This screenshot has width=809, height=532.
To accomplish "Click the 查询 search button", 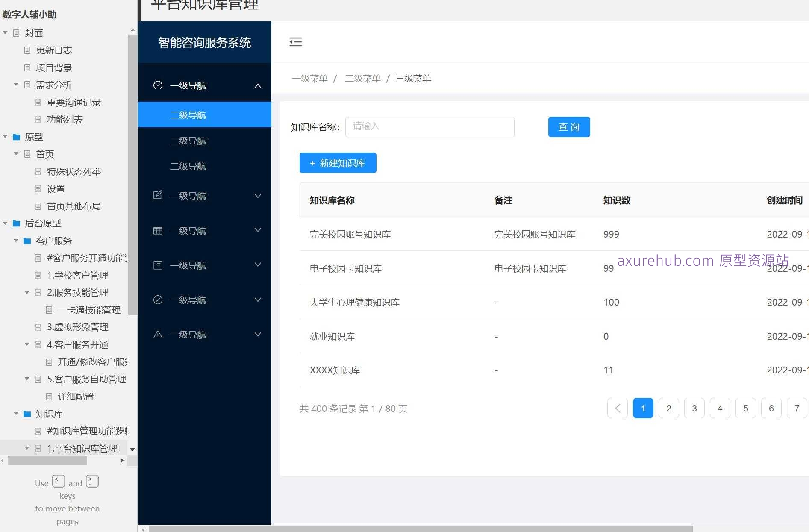I will click(x=568, y=126).
